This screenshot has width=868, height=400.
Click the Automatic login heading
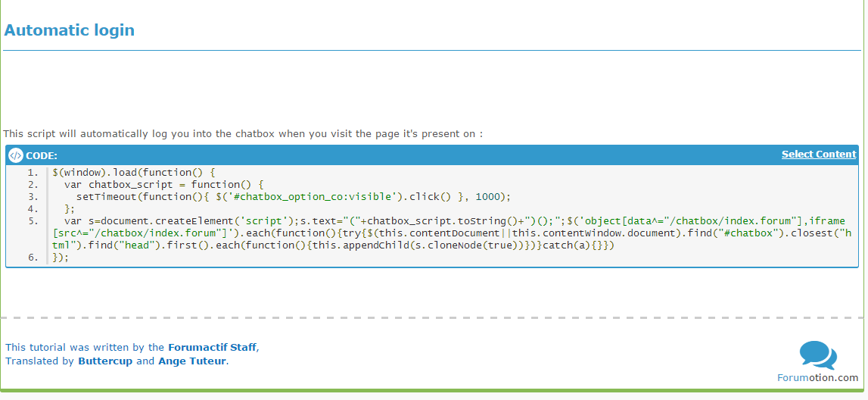pos(69,30)
